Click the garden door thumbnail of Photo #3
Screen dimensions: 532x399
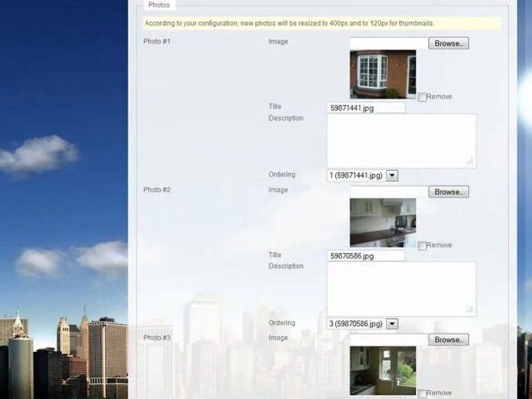pos(383,371)
